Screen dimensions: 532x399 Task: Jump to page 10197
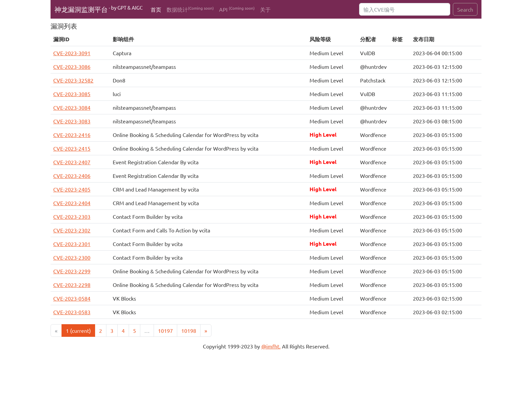165,331
